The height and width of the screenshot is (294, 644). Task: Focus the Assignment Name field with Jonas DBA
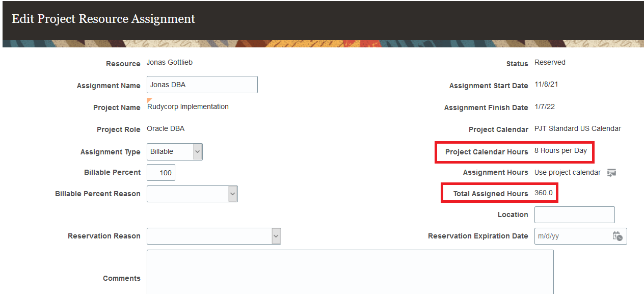tap(202, 85)
